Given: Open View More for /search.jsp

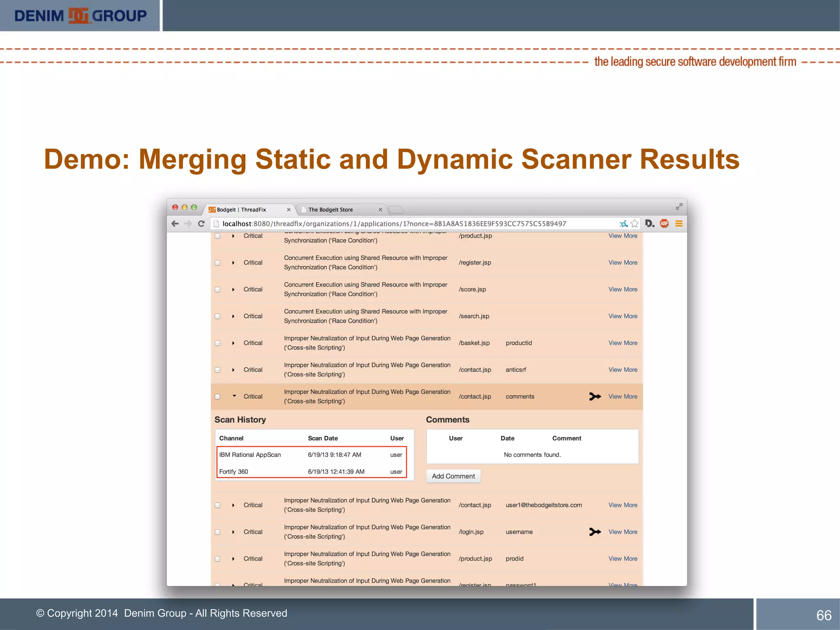Looking at the screenshot, I should point(623,316).
